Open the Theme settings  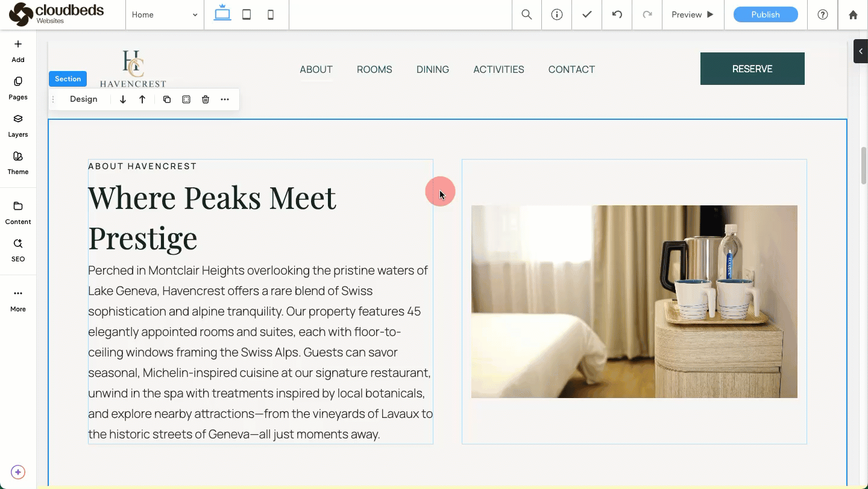[x=18, y=163]
